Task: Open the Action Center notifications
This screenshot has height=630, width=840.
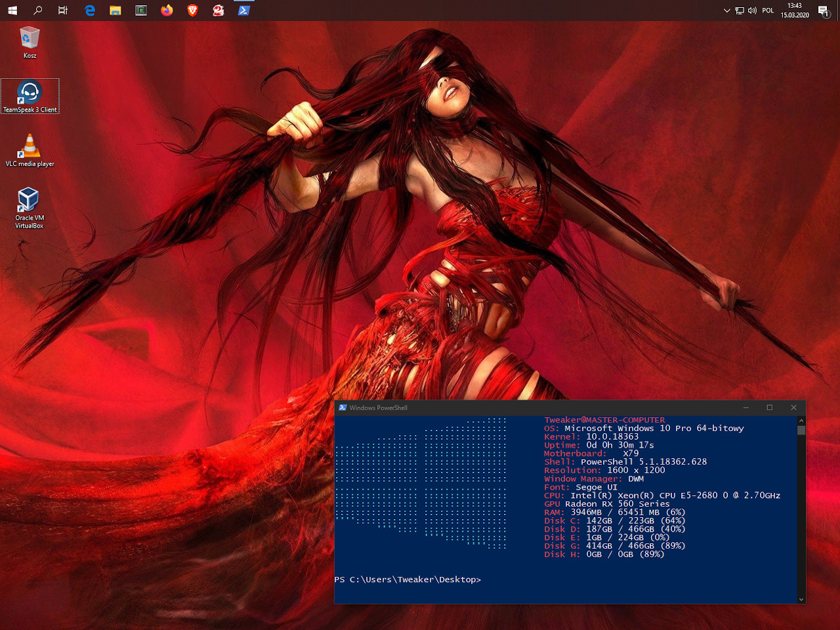Action: [824, 10]
